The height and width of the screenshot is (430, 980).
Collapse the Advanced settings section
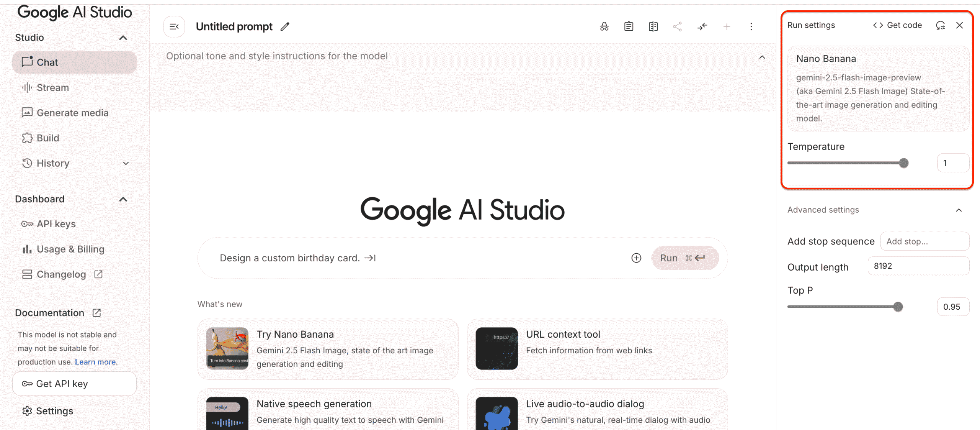tap(959, 210)
